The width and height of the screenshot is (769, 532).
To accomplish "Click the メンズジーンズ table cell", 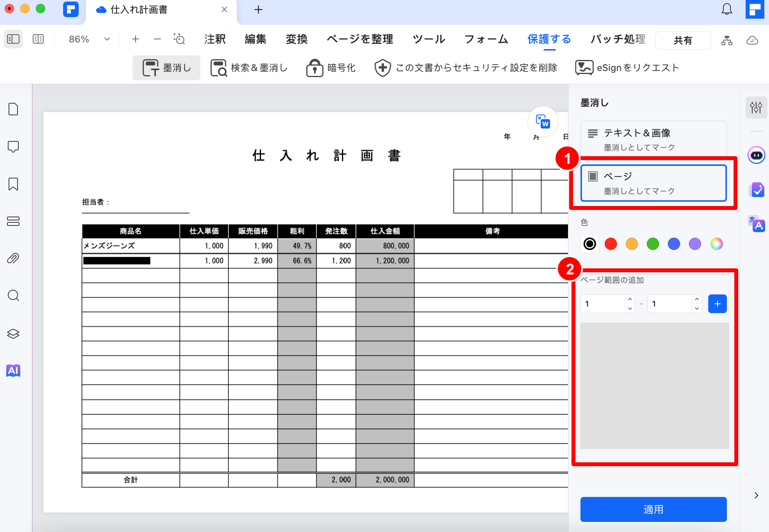I will (131, 246).
